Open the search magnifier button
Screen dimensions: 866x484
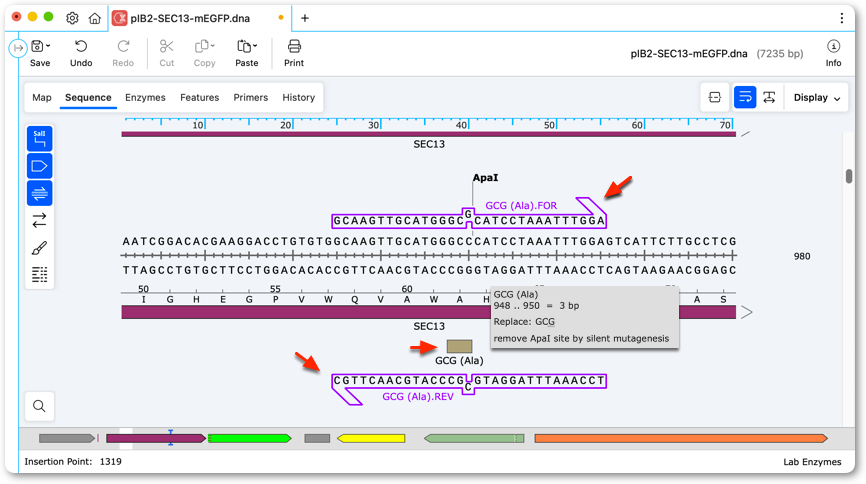pos(39,406)
